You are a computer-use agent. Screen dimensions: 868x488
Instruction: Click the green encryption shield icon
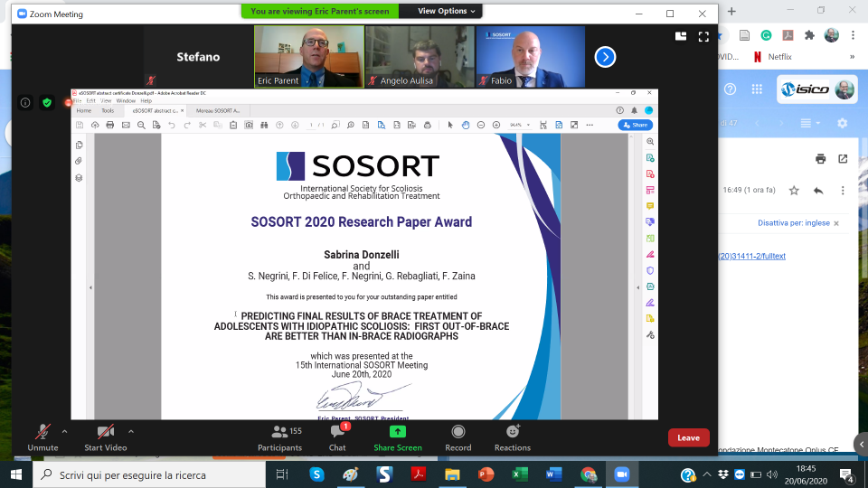click(x=47, y=102)
